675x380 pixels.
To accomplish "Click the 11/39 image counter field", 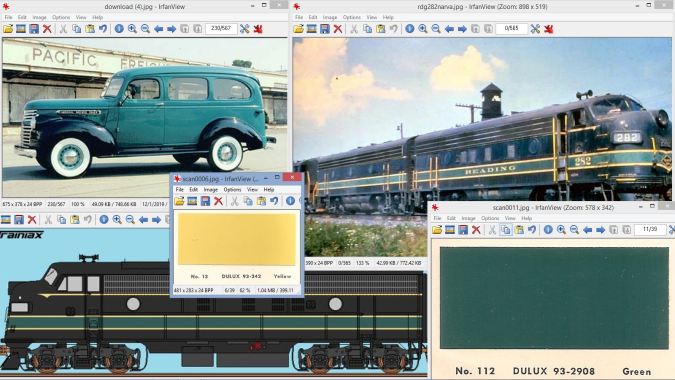I will pos(649,229).
